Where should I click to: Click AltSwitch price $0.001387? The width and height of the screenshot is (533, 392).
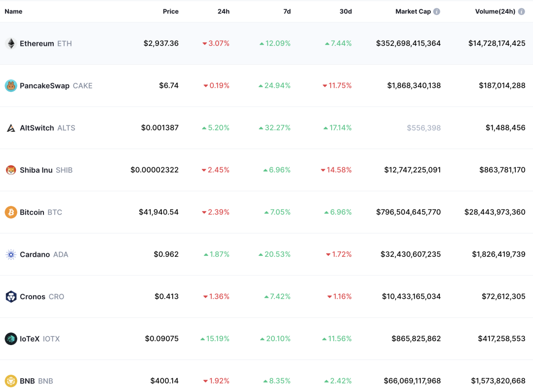coord(160,128)
